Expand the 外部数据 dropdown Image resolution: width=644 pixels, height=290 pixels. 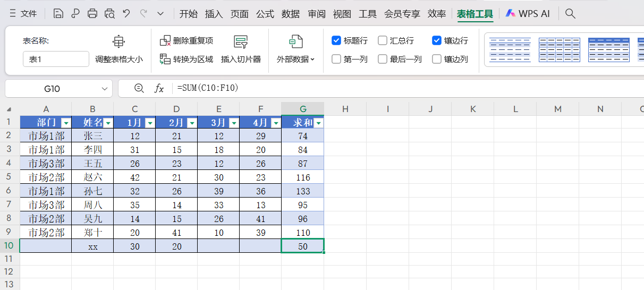click(295, 59)
